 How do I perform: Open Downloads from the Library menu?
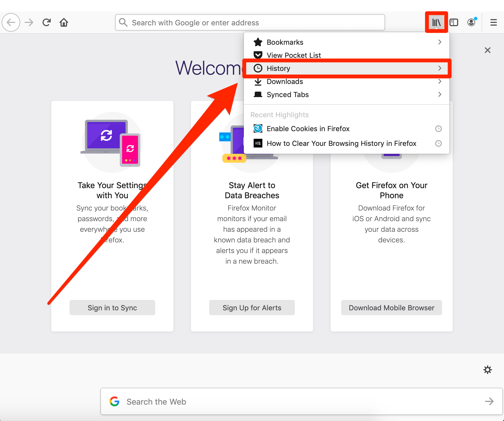[347, 82]
